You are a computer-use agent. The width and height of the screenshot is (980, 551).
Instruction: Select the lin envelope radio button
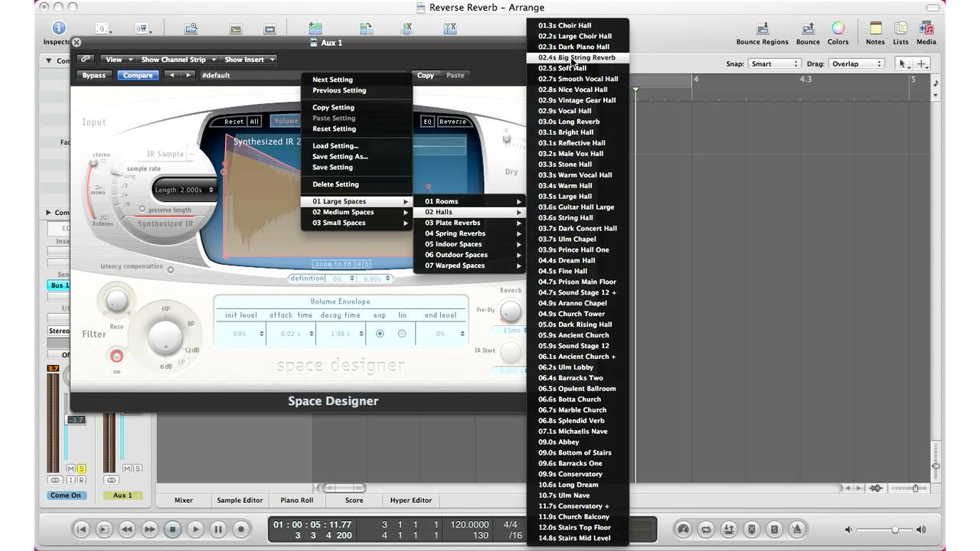click(402, 334)
